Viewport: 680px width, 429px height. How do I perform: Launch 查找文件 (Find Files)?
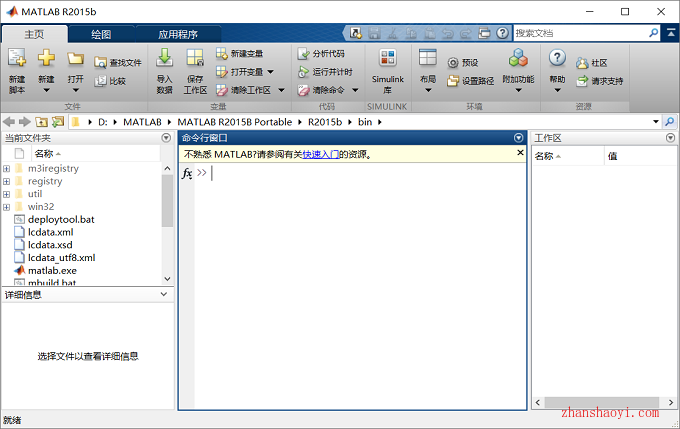click(x=118, y=63)
